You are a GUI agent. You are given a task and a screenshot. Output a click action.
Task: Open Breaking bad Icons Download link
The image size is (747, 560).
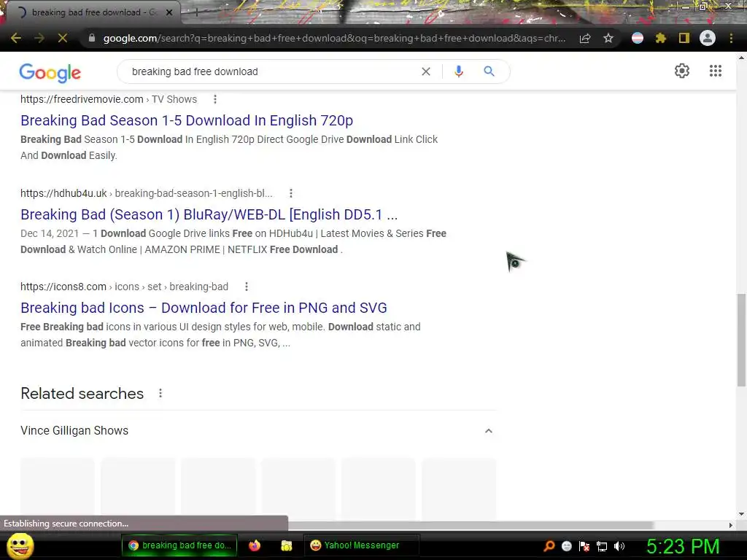tap(204, 308)
